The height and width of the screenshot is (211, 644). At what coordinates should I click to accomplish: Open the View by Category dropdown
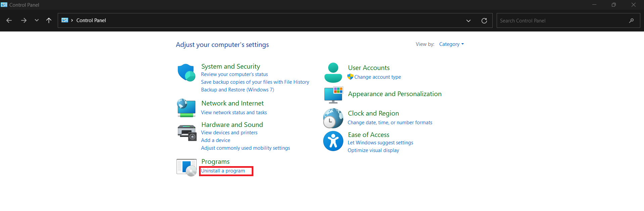coord(451,44)
